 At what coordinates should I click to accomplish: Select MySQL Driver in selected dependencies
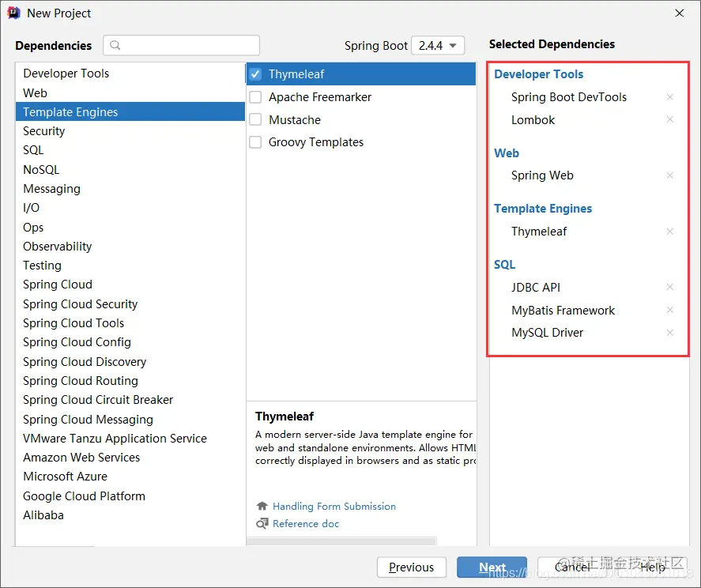click(547, 333)
